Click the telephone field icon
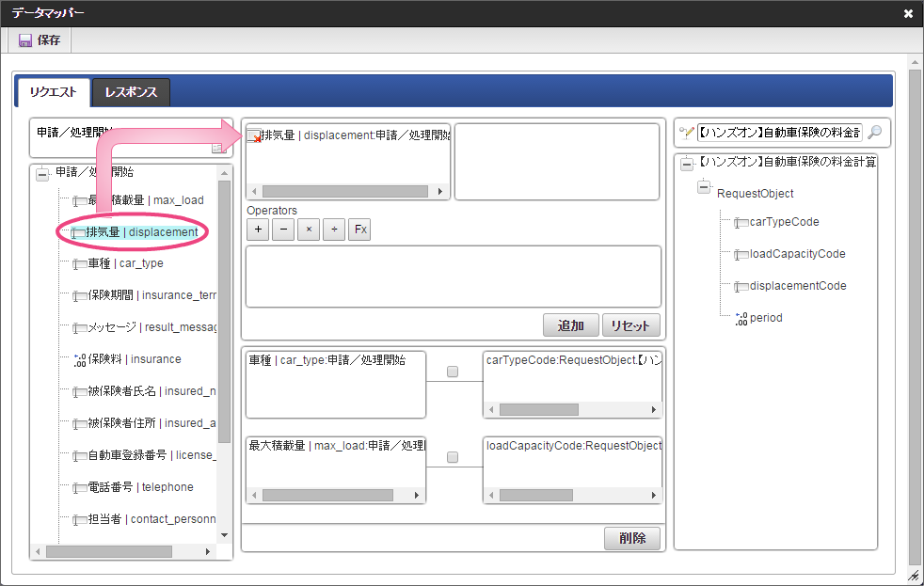Image resolution: width=924 pixels, height=586 pixels. click(x=80, y=487)
